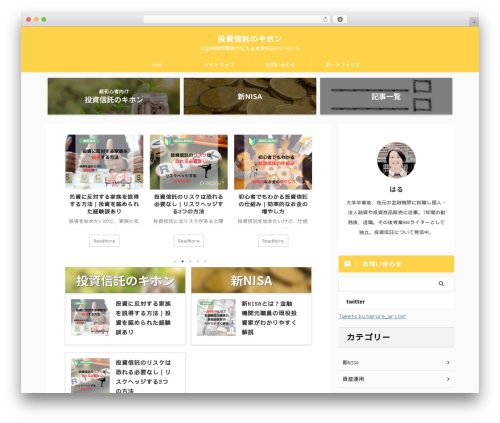
Task: Open the 新NISA coin banner
Action: (250, 96)
